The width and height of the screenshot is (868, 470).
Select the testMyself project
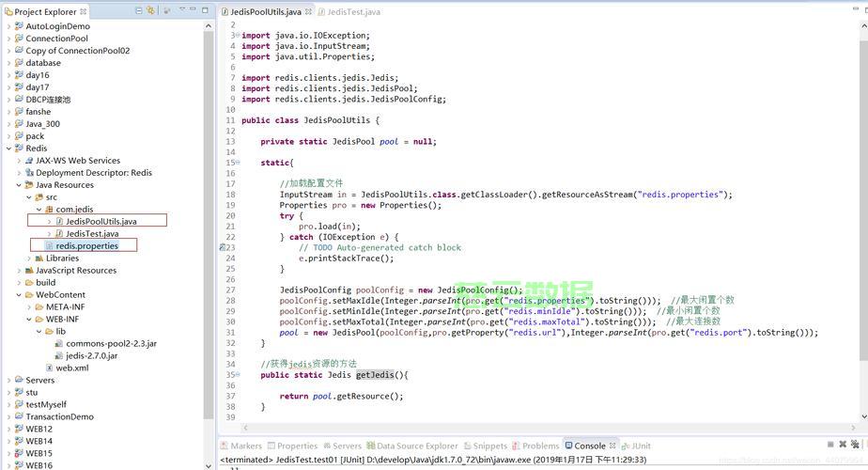46,404
